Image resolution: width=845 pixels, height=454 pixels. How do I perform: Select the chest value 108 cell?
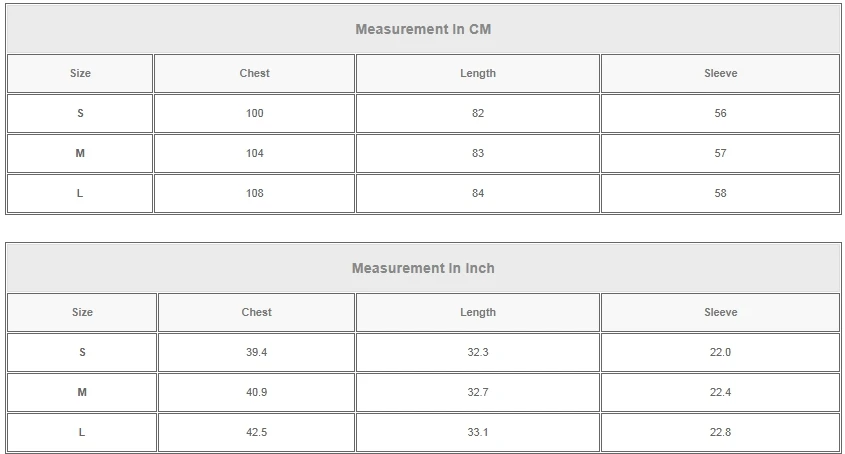coord(255,194)
